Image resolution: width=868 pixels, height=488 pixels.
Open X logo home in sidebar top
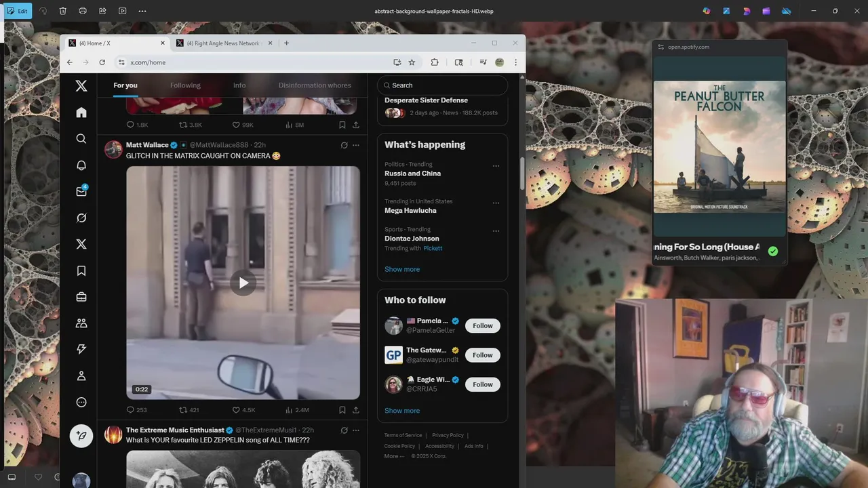coord(81,86)
